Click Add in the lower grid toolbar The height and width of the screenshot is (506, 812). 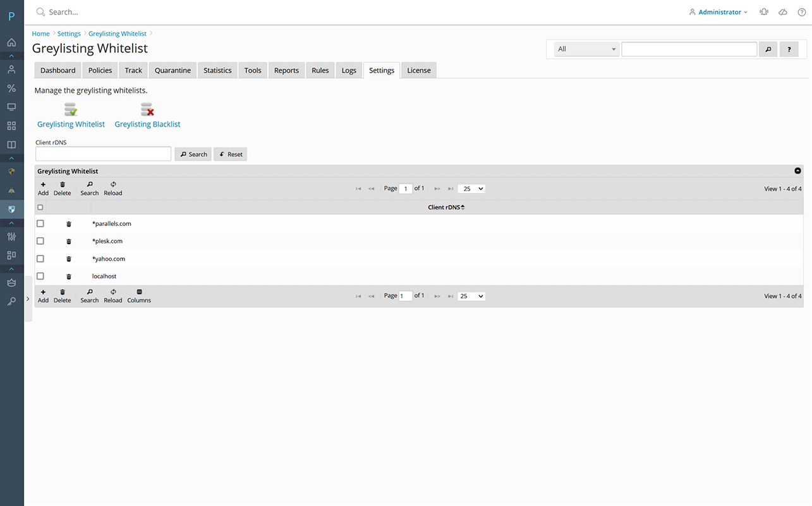click(x=43, y=296)
